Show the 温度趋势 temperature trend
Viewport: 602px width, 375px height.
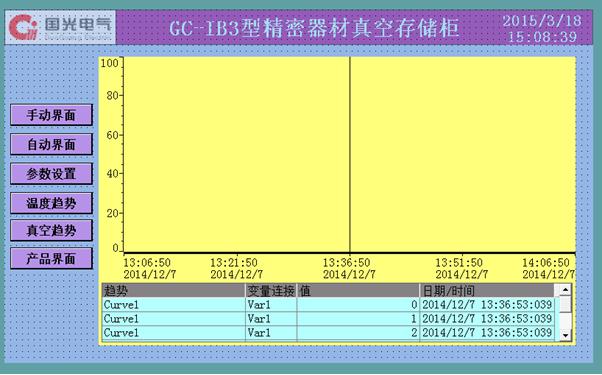[51, 203]
